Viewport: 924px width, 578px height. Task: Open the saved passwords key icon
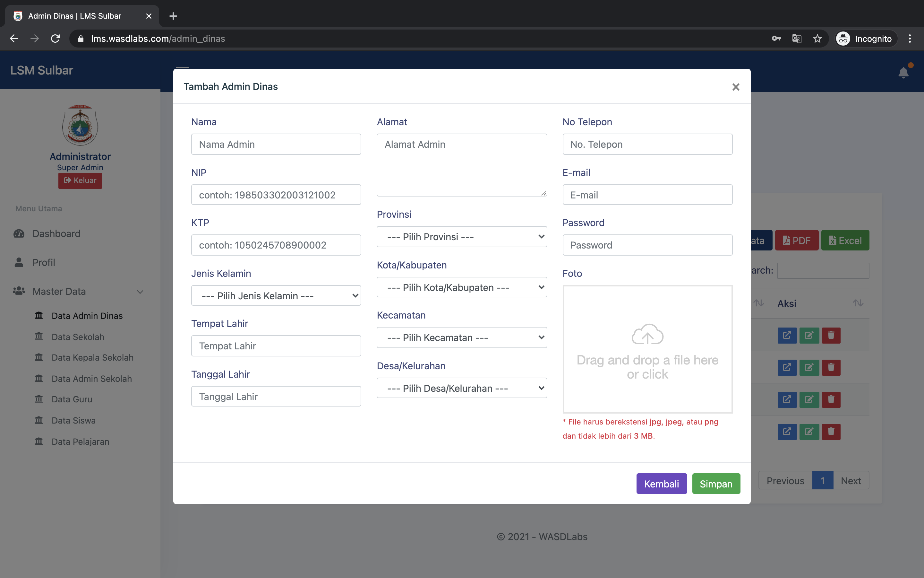coord(776,39)
